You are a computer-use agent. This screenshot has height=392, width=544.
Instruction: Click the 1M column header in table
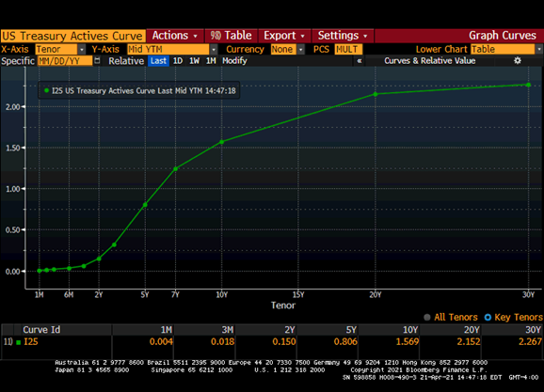click(167, 330)
